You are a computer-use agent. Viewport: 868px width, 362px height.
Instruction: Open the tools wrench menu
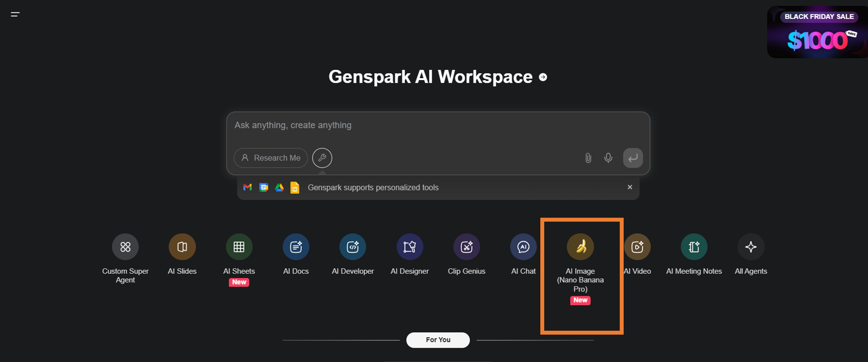[322, 158]
